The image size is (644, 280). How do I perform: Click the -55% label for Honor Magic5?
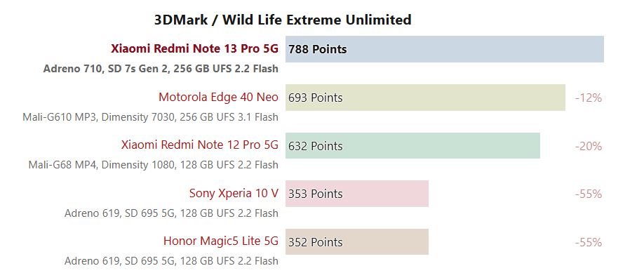point(589,243)
